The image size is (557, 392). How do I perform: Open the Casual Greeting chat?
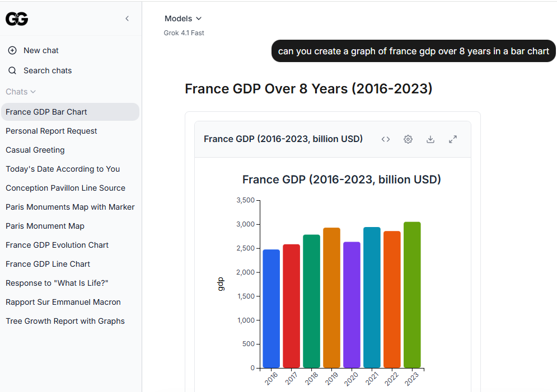pos(35,150)
